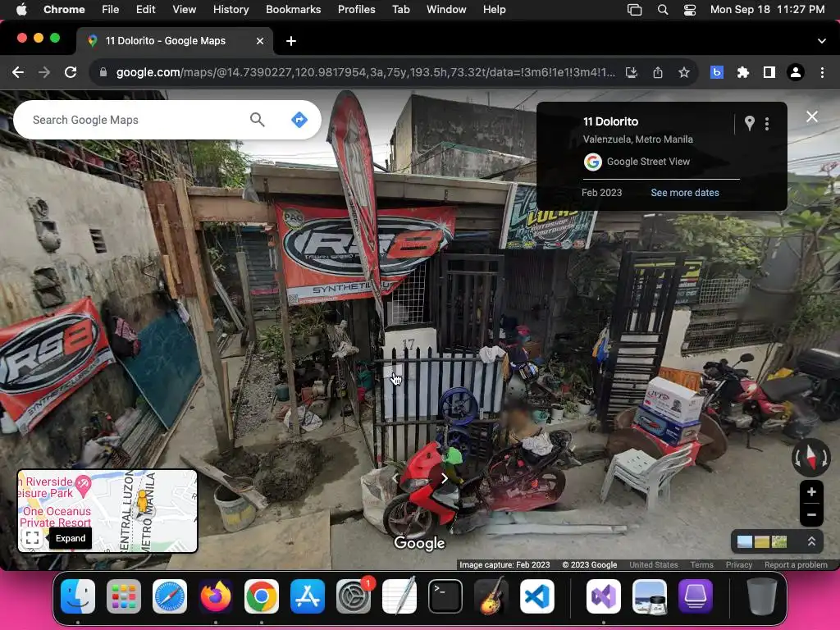
Task: Open Safari from the Dock
Action: [x=170, y=596]
